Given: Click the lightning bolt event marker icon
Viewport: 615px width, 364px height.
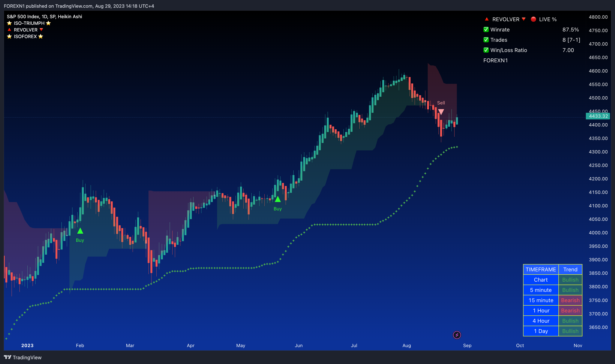Looking at the screenshot, I should click(457, 335).
